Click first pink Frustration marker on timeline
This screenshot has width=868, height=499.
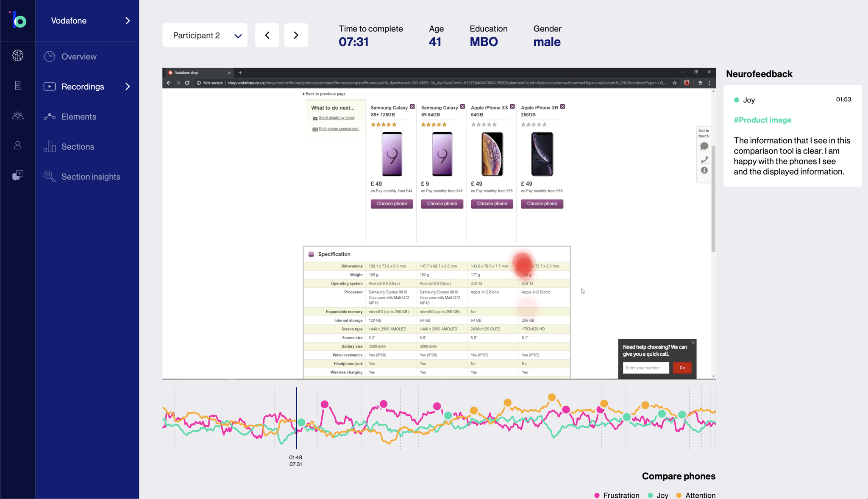[x=325, y=404]
